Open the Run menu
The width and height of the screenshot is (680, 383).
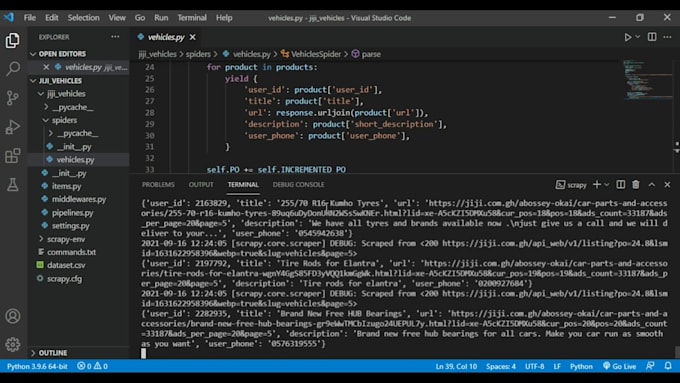coord(161,18)
